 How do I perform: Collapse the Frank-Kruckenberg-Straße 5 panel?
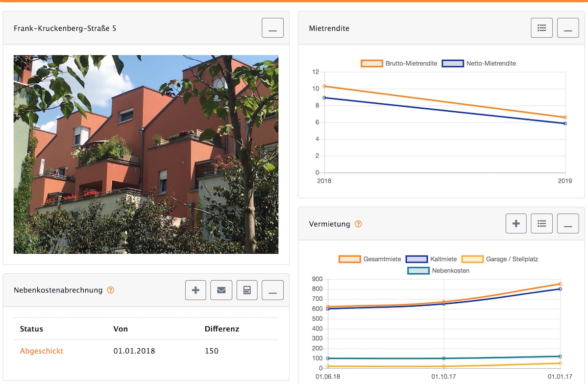pos(272,28)
